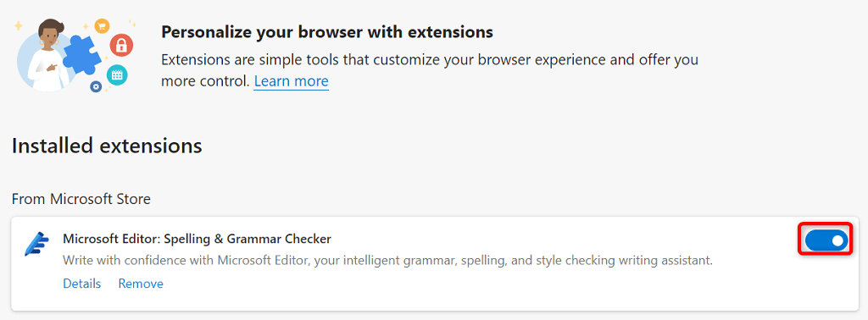Click the yellow shopping cart icon
868x320 pixels.
coord(102,25)
